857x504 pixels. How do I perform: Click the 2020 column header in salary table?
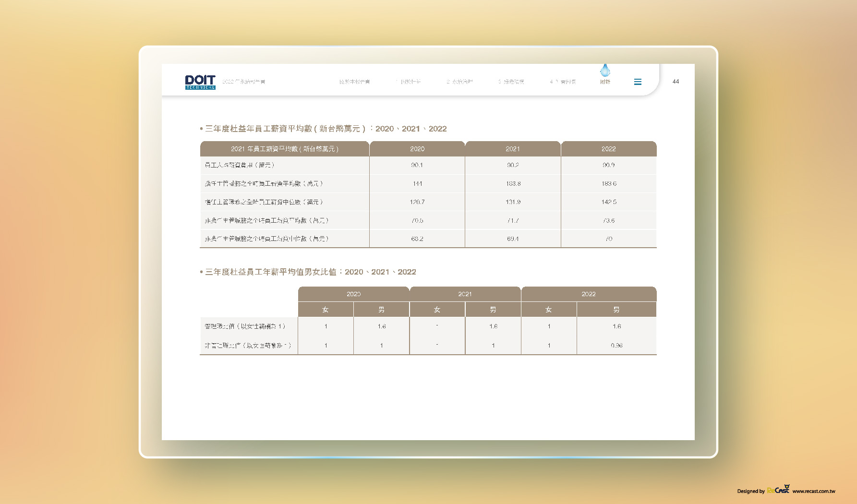pyautogui.click(x=417, y=149)
